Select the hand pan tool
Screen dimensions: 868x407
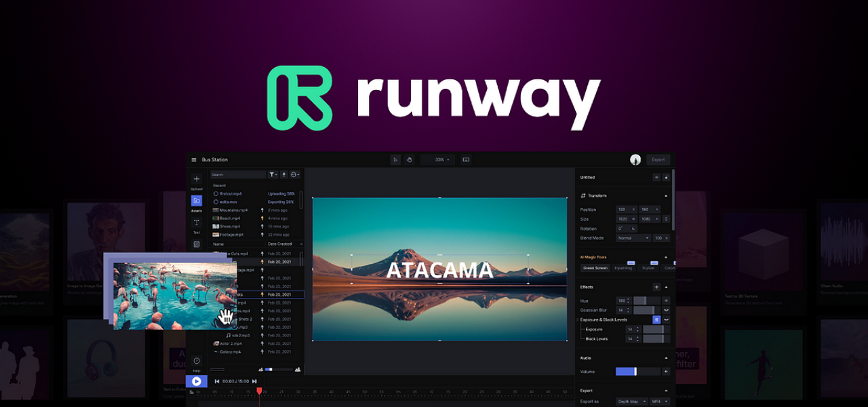(409, 160)
